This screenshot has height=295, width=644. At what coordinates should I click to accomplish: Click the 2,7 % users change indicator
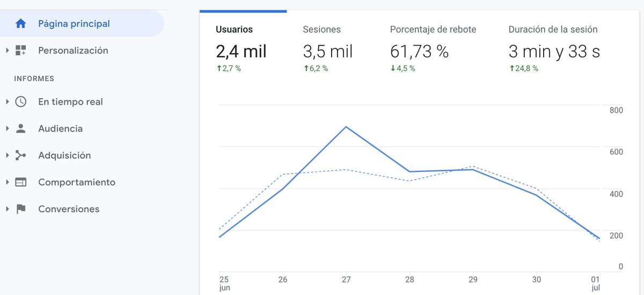[228, 68]
